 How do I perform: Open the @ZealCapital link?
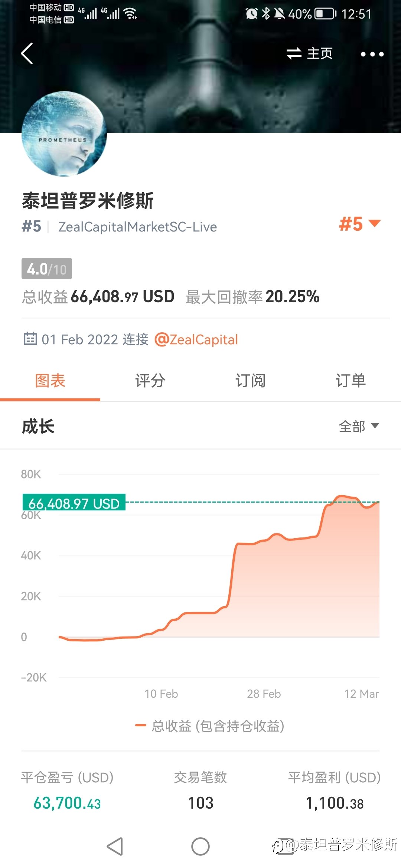[196, 339]
